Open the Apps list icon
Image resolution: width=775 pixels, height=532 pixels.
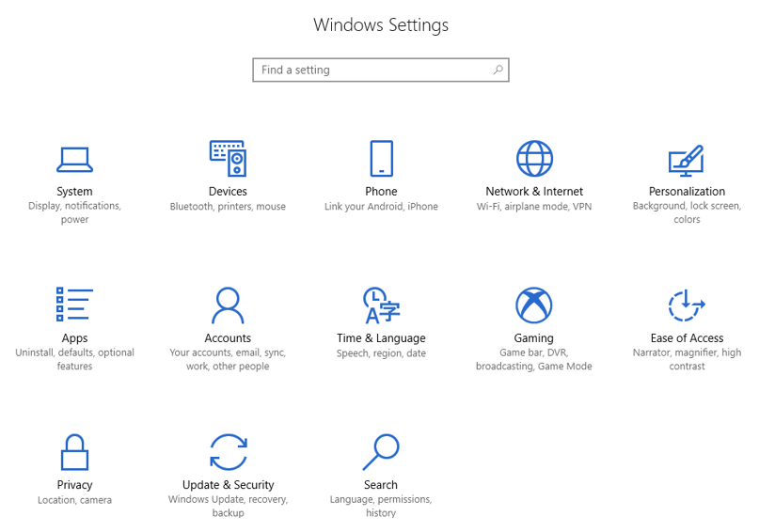[x=74, y=305]
